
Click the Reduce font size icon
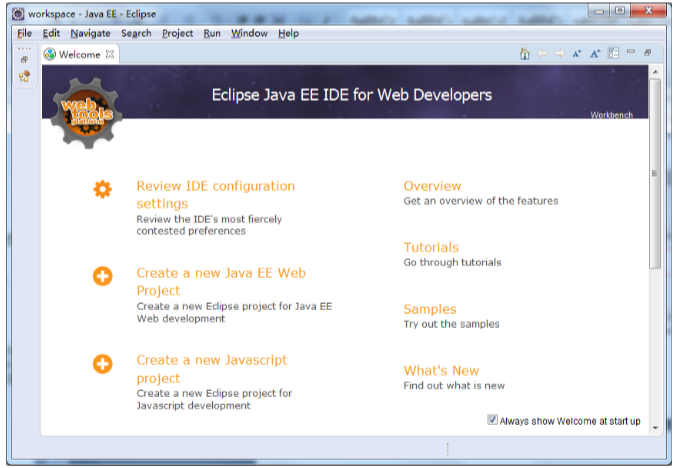[x=577, y=54]
